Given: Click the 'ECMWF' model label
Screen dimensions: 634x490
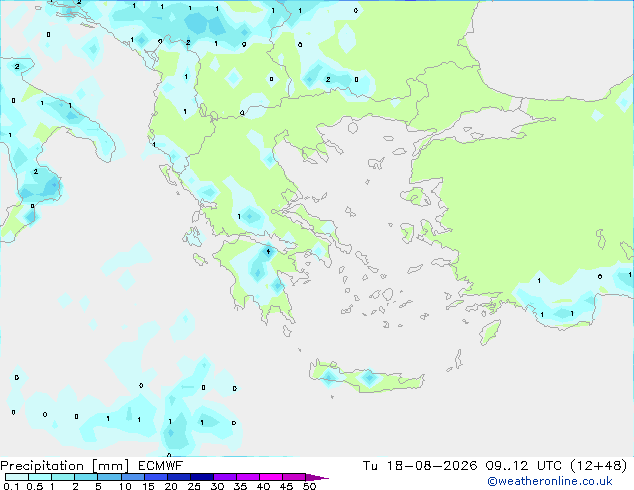Looking at the screenshot, I should [x=161, y=466].
